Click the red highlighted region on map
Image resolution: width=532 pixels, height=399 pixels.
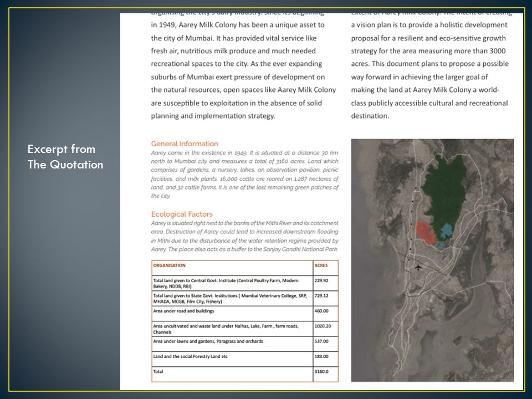coord(426,232)
